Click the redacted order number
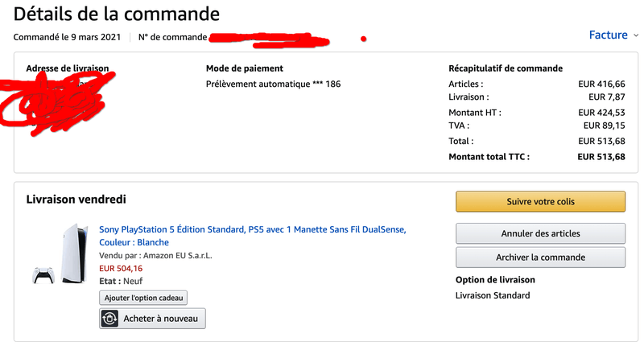The width and height of the screenshot is (644, 346). 269,37
